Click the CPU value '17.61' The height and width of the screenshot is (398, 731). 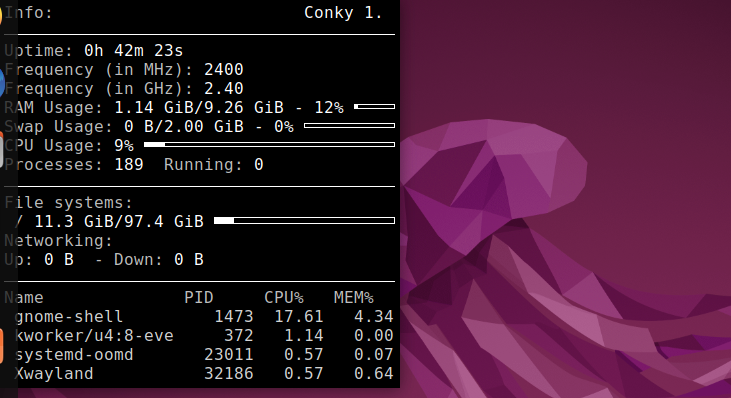pyautogui.click(x=298, y=317)
